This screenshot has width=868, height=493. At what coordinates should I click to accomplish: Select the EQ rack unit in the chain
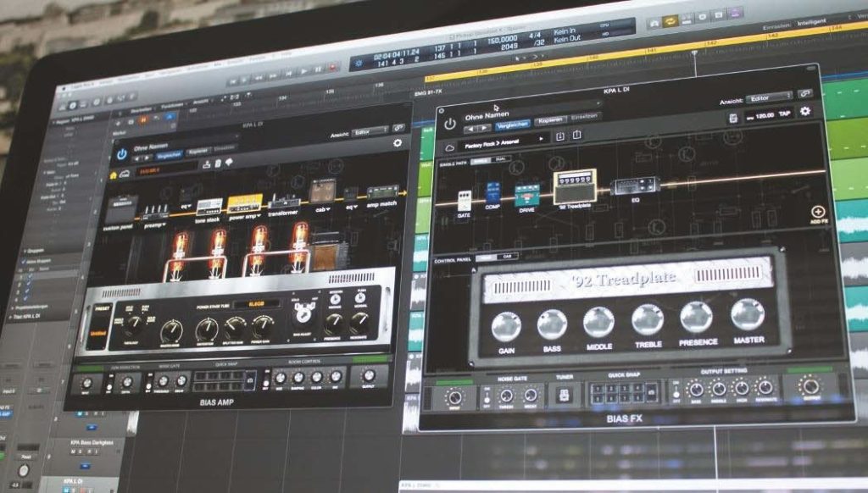coord(634,187)
